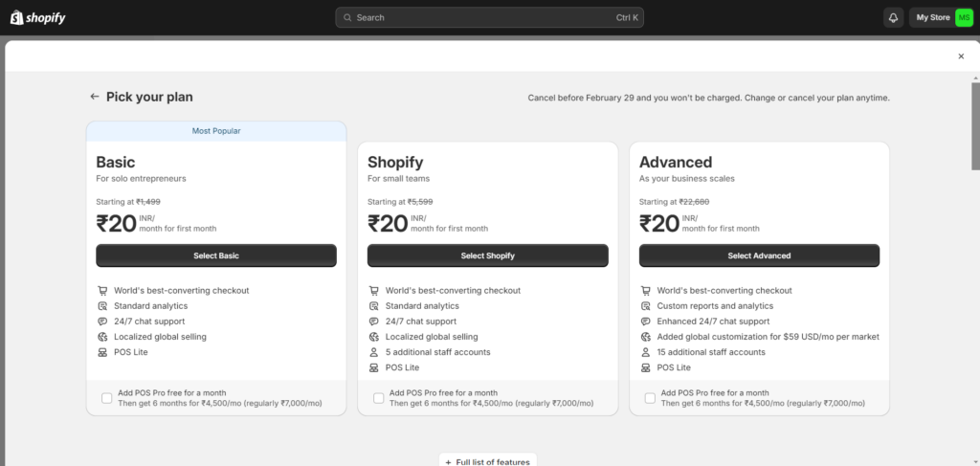Click 15 staff accounts icon in Advanced
The width and height of the screenshot is (980, 466).
pyautogui.click(x=646, y=352)
